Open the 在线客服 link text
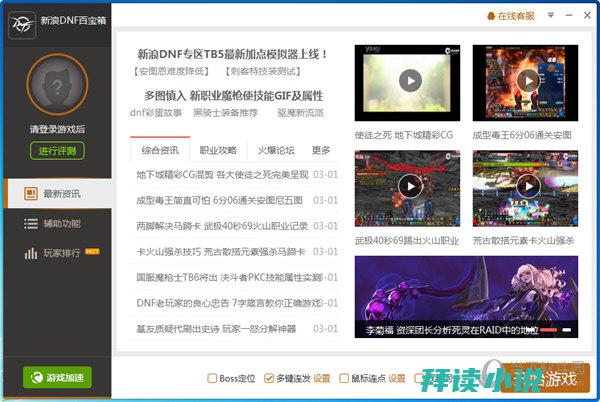This screenshot has height=402, width=600. [x=516, y=16]
